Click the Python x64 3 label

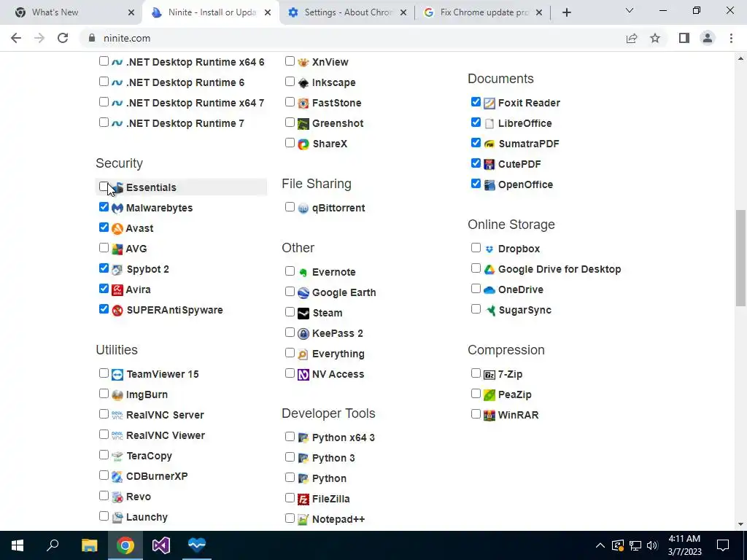pyautogui.click(x=344, y=437)
